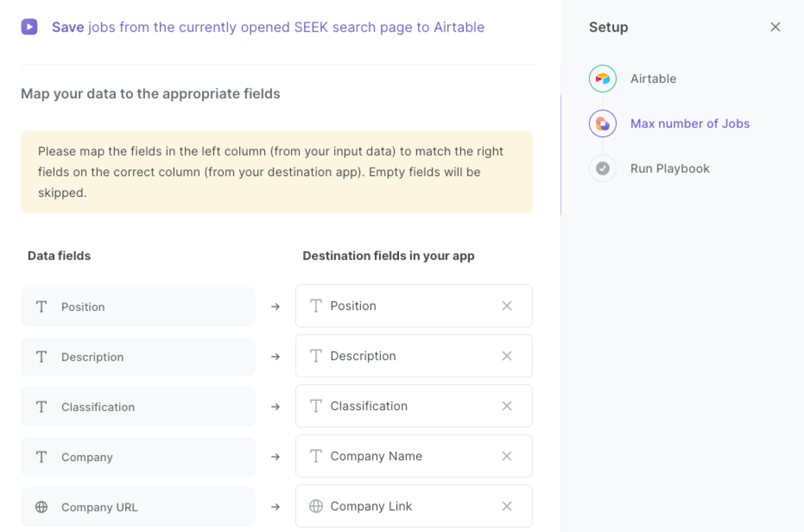The image size is (804, 532).
Task: Click the purple play icon beside the playbook title
Action: coord(29,27)
